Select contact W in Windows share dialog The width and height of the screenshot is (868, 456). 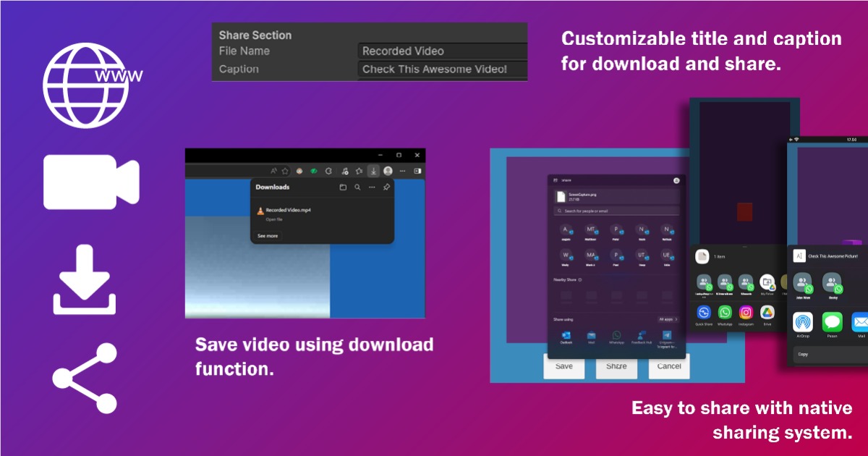pyautogui.click(x=566, y=258)
